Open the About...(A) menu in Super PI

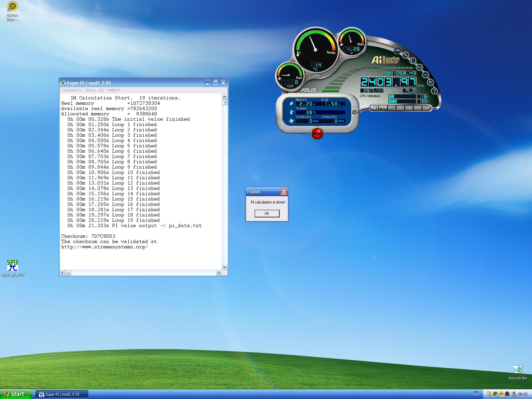point(94,90)
